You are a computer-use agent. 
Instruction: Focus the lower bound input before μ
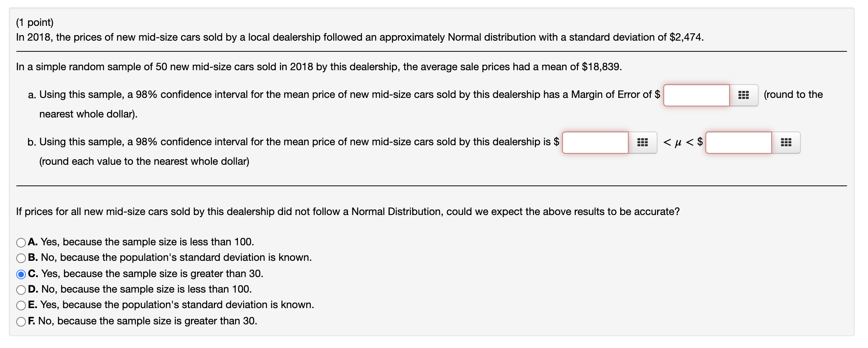(595, 143)
